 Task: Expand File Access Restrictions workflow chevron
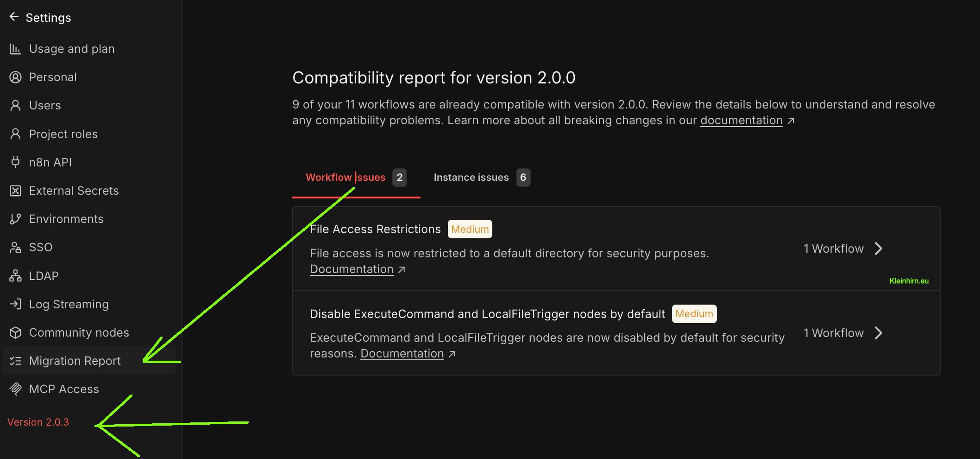[878, 249]
